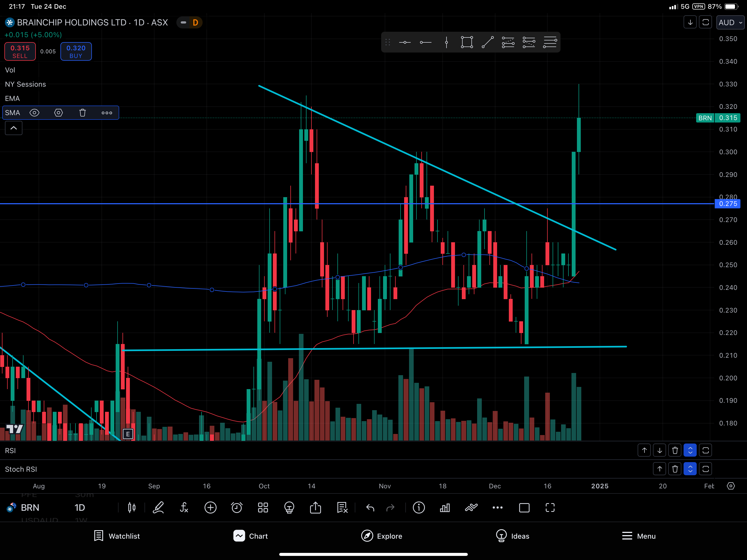Open 1D timeframe selector
747x560 pixels.
[80, 508]
